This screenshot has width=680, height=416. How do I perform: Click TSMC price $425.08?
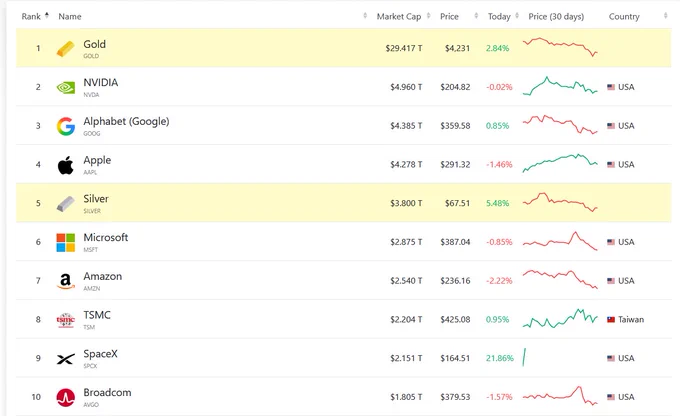tap(455, 320)
